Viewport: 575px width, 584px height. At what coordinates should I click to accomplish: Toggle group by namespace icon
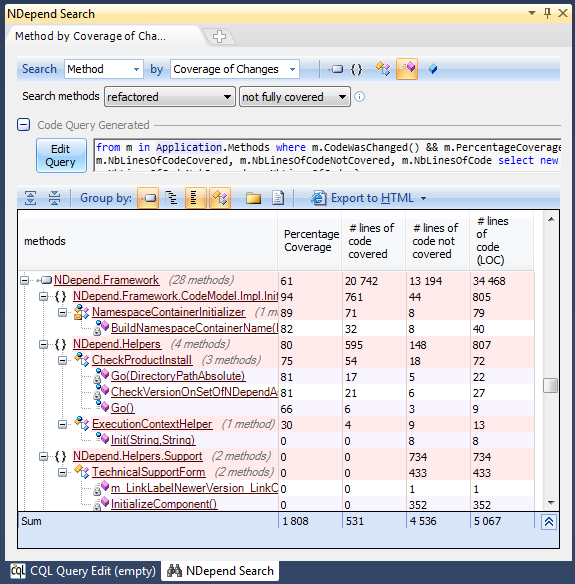point(196,198)
